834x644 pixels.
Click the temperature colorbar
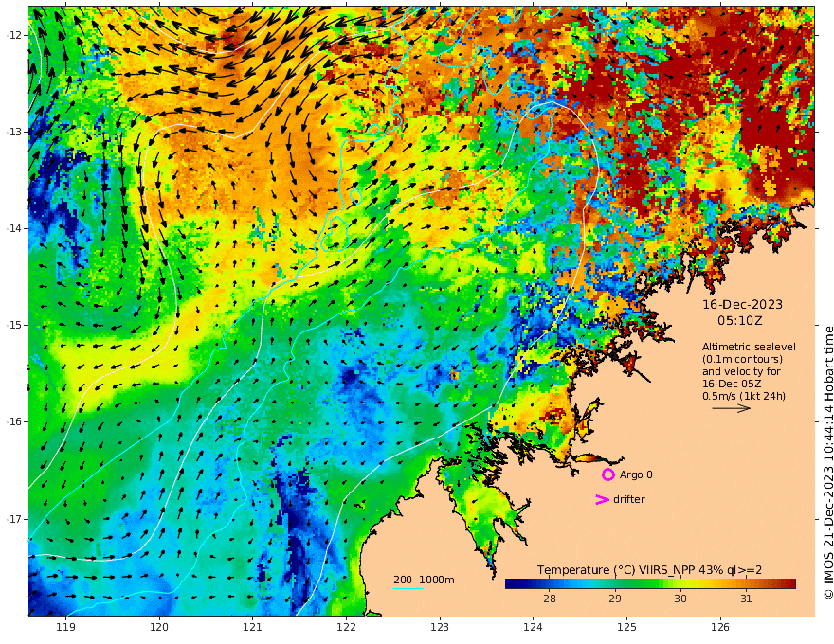pyautogui.click(x=650, y=584)
